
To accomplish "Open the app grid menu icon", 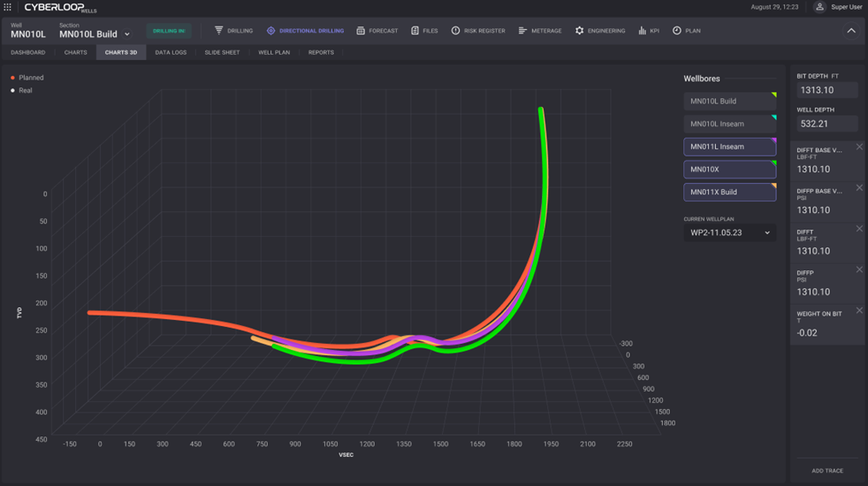I will click(8, 7).
